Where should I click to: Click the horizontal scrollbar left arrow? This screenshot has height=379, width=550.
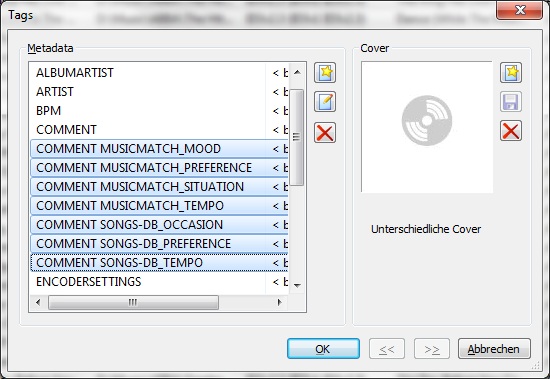point(38,302)
